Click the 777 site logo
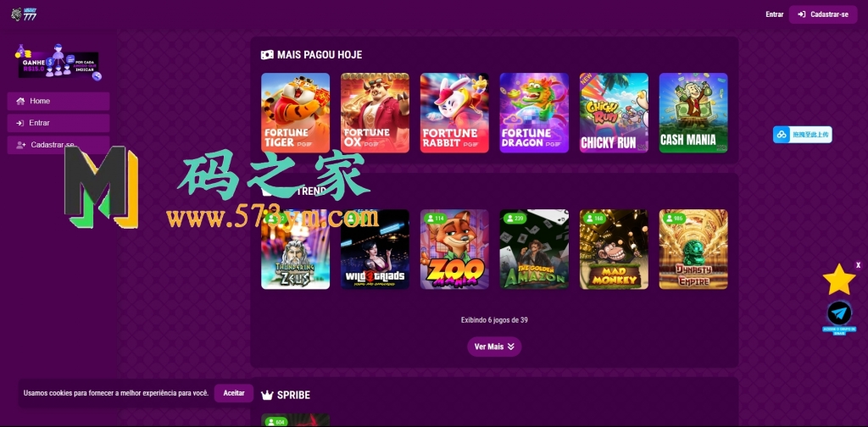 [x=23, y=14]
